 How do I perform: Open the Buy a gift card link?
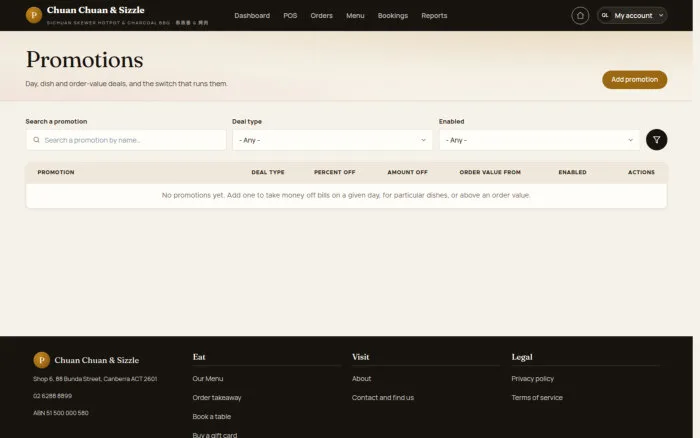pyautogui.click(x=215, y=434)
